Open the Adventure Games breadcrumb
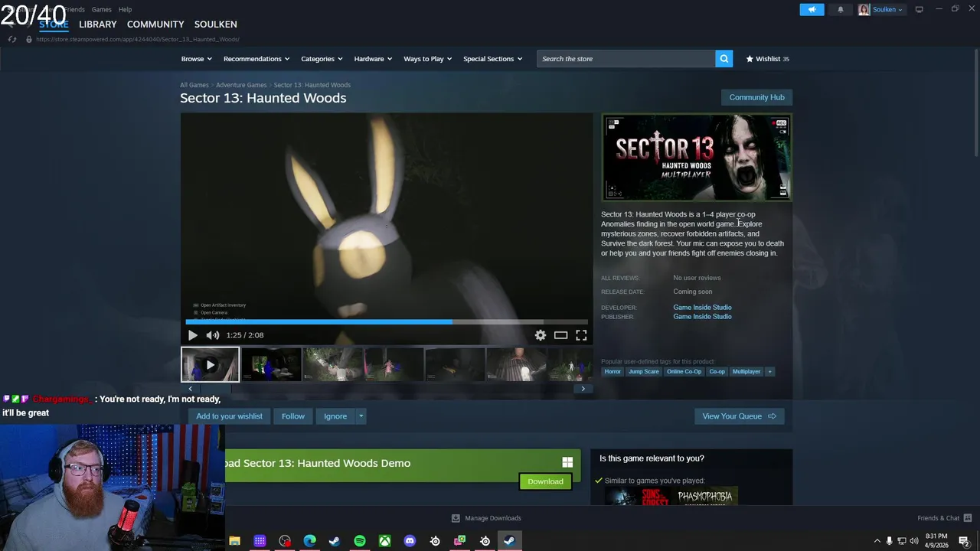This screenshot has height=551, width=980. coord(241,85)
